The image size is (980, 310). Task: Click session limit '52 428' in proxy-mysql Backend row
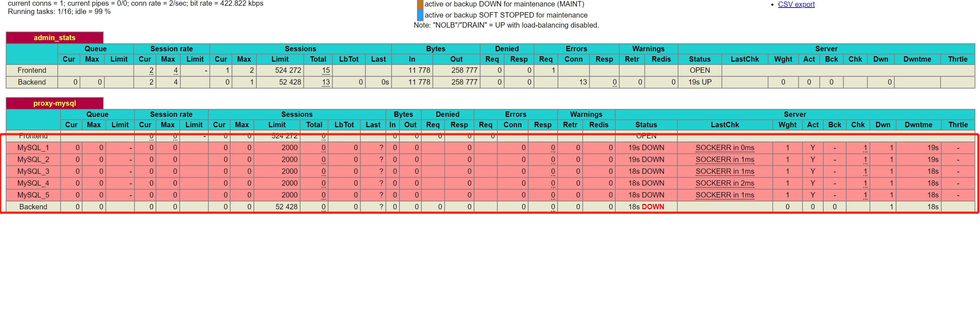[x=287, y=206]
